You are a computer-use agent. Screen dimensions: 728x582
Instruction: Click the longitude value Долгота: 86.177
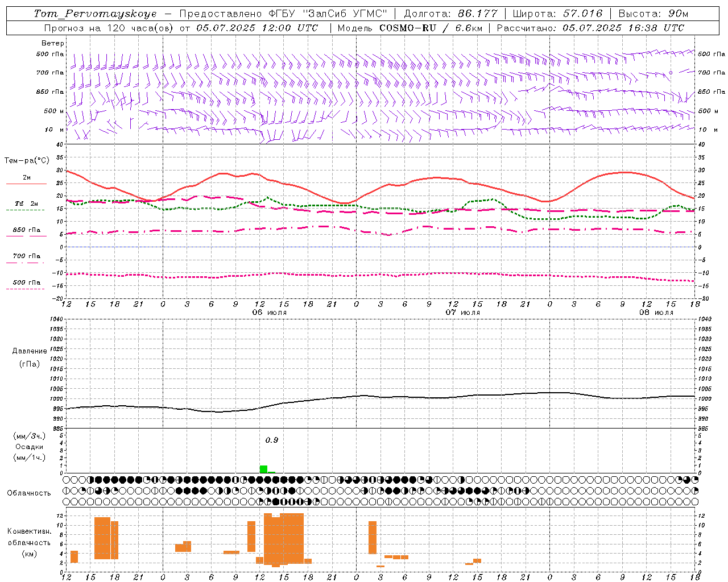pos(450,14)
